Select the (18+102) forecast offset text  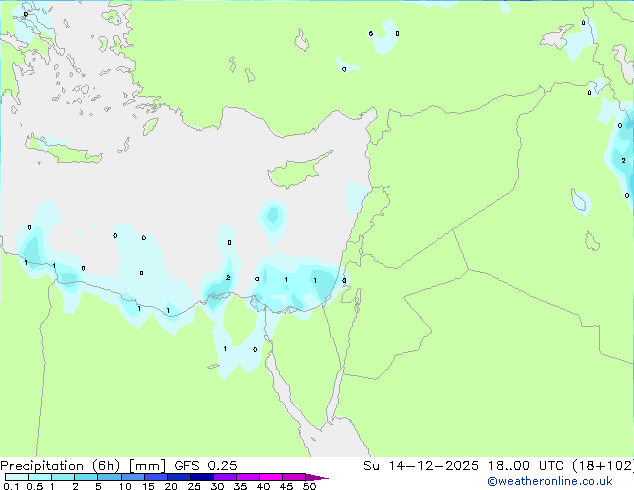point(603,466)
